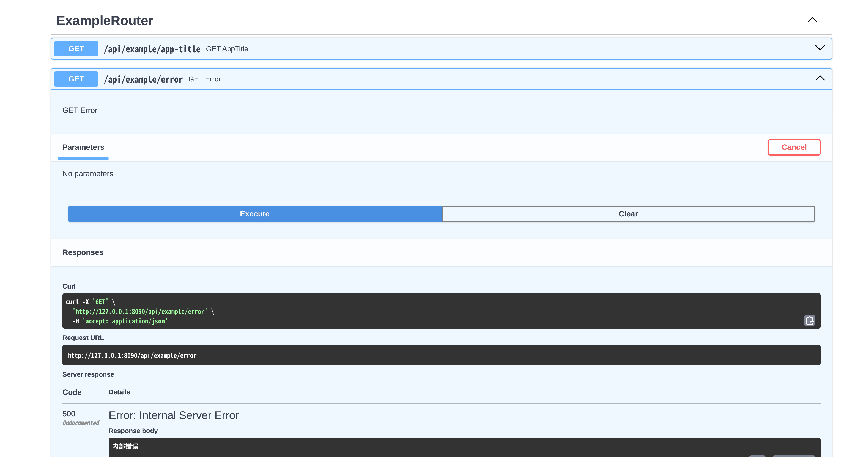868x457 pixels.
Task: Collapse the ExampleRouter section
Action: point(812,20)
